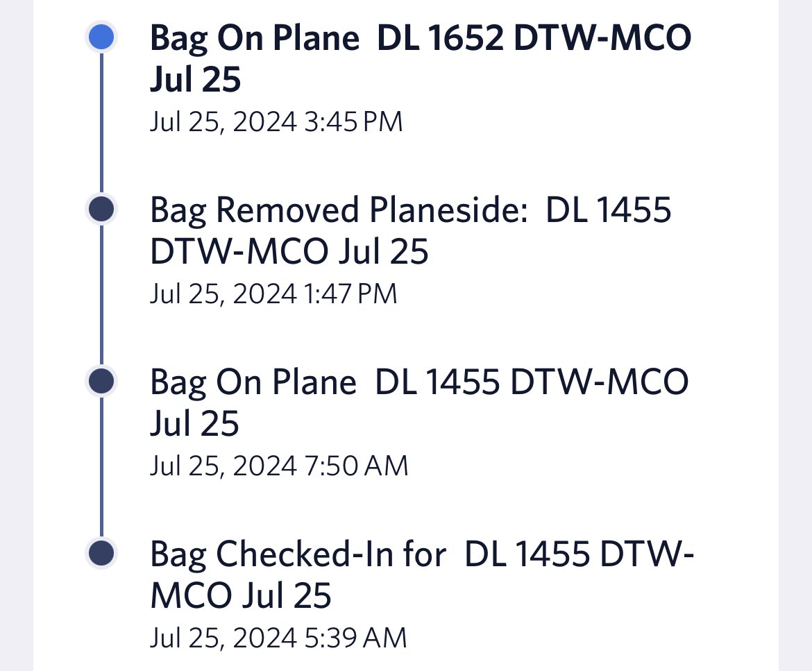This screenshot has width=812, height=671.
Task: Select DL 1455 in the Checked-In entry
Action: coord(527,554)
